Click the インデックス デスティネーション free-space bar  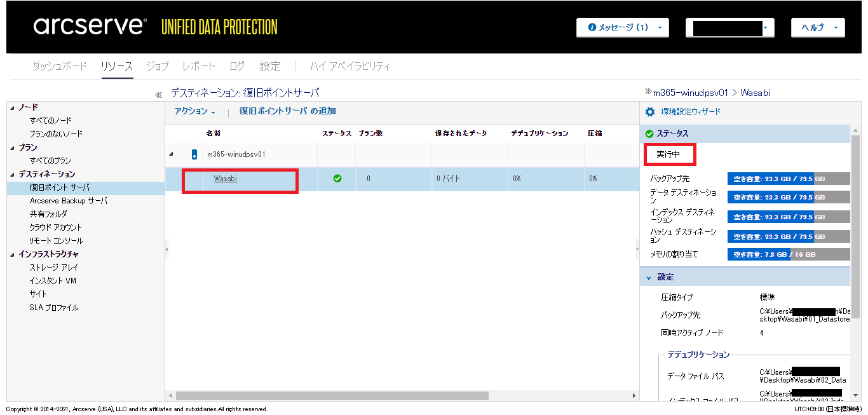789,217
